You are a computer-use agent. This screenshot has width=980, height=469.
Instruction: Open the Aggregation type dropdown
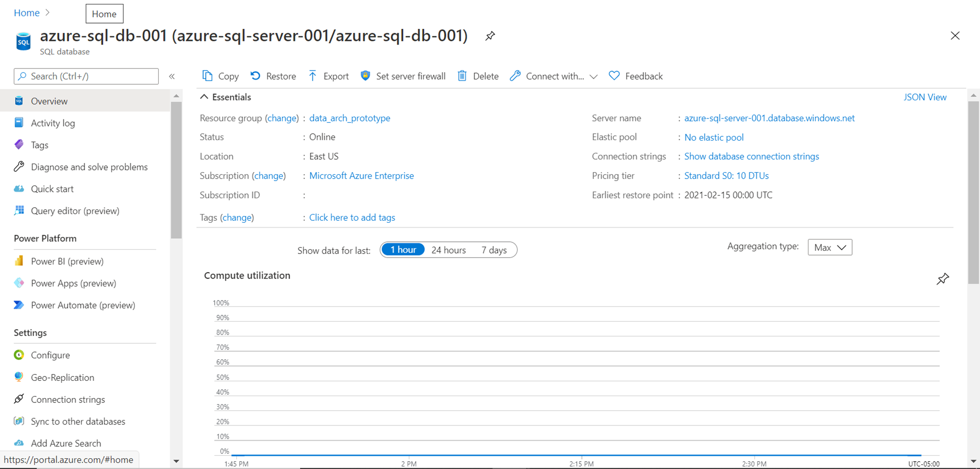point(830,247)
